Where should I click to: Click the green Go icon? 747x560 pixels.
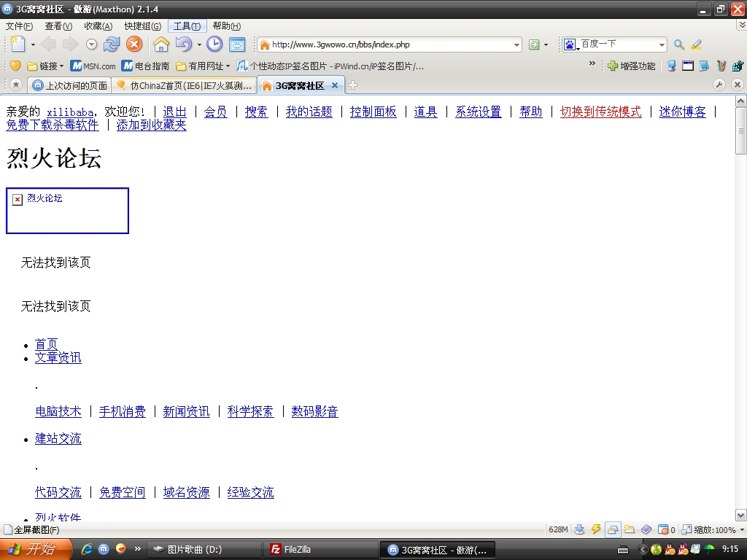534,44
